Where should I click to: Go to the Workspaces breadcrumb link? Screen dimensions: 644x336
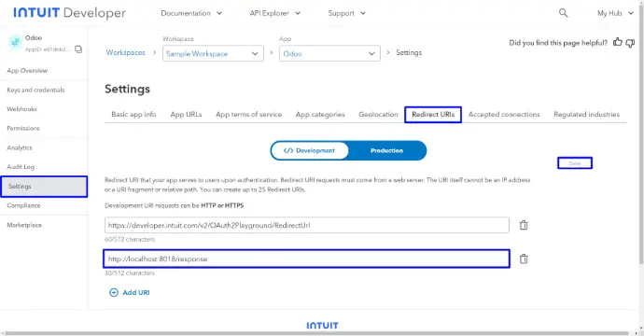tap(126, 52)
